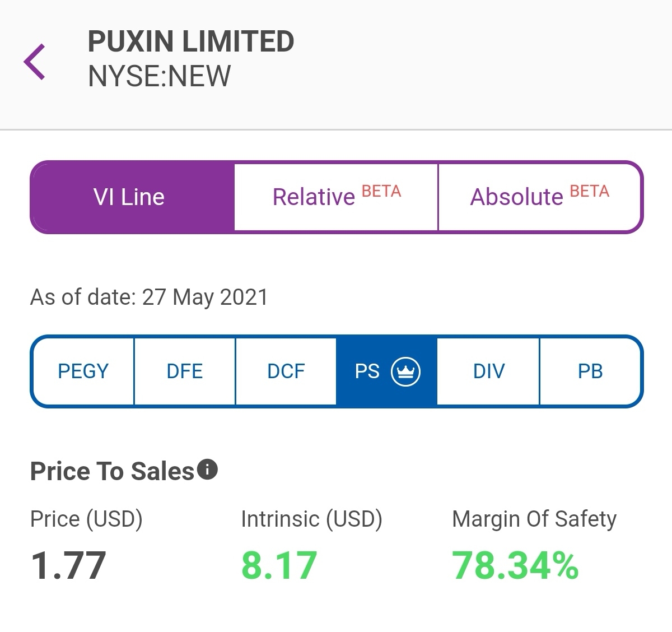The image size is (672, 632).
Task: Click the As of date text
Action: [x=149, y=297]
